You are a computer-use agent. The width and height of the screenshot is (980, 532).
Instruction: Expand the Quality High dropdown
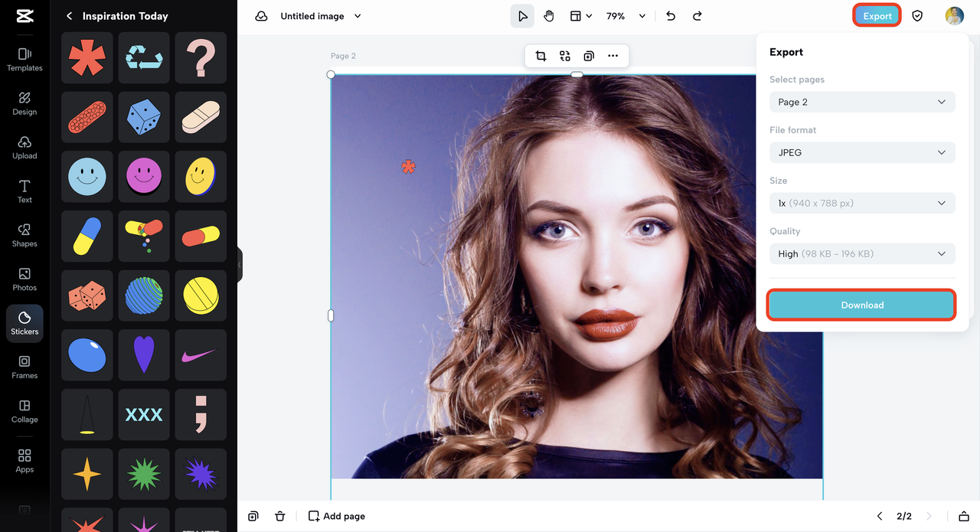coord(862,253)
